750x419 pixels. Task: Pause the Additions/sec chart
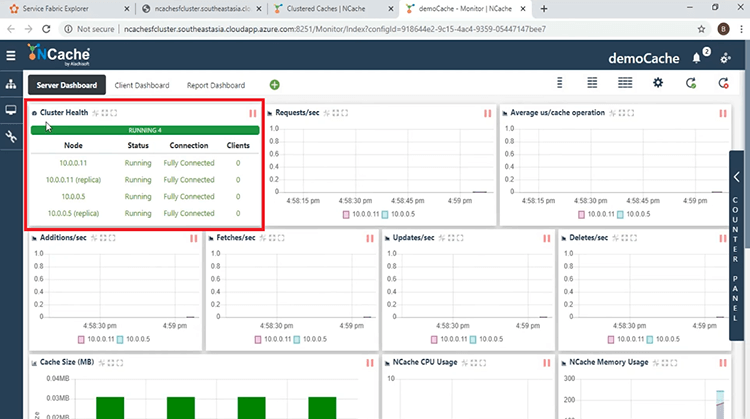tap(194, 238)
